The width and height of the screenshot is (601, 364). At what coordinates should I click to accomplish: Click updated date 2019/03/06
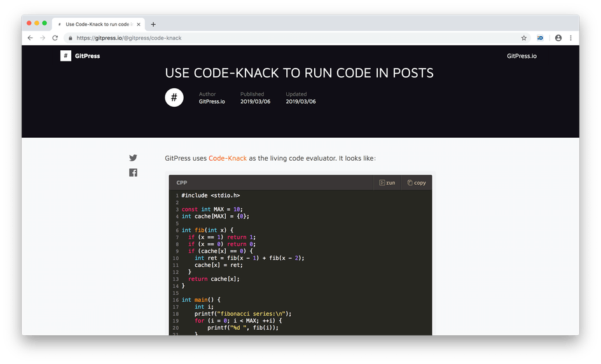click(x=300, y=102)
